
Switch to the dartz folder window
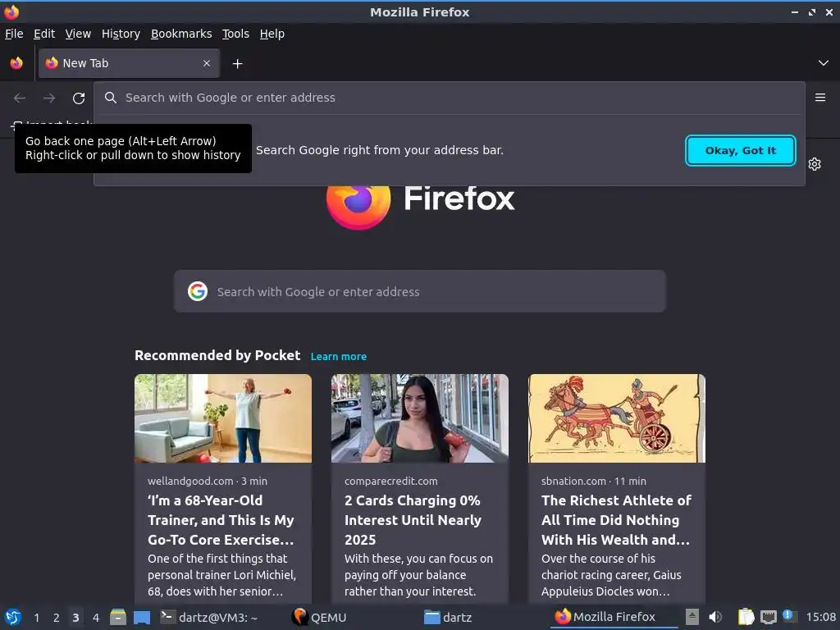[x=448, y=617]
